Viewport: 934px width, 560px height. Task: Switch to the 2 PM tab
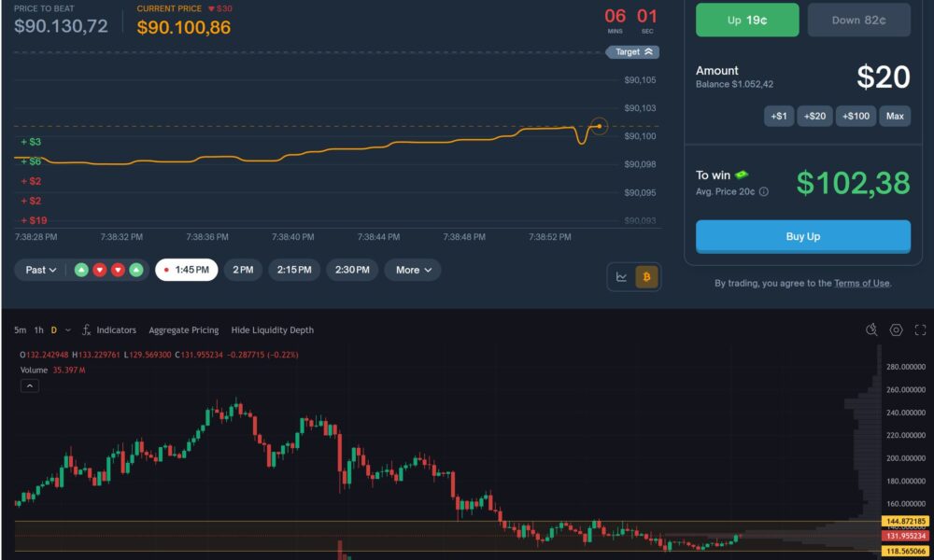tap(243, 270)
